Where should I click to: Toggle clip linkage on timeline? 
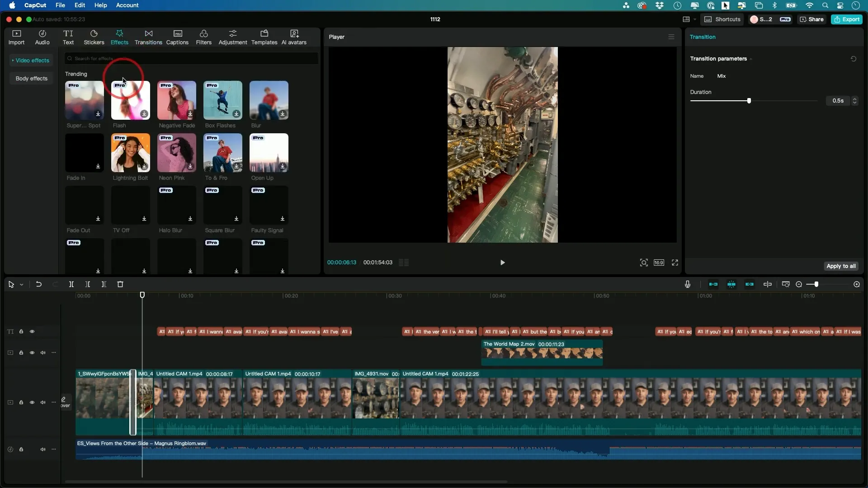tap(750, 284)
